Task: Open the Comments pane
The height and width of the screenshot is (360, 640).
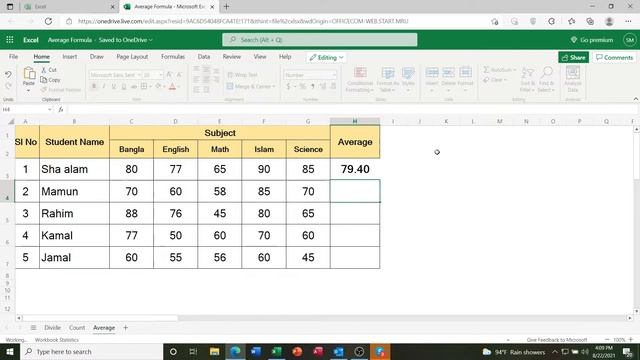Action: tap(614, 58)
